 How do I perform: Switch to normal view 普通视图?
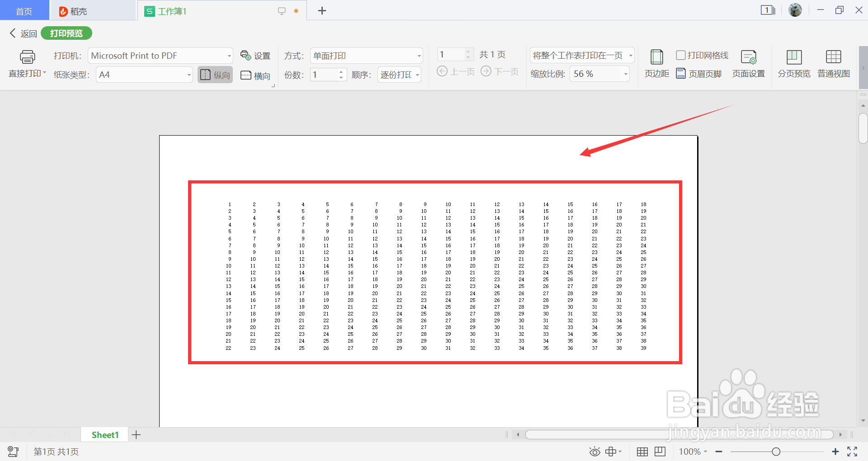click(x=834, y=64)
